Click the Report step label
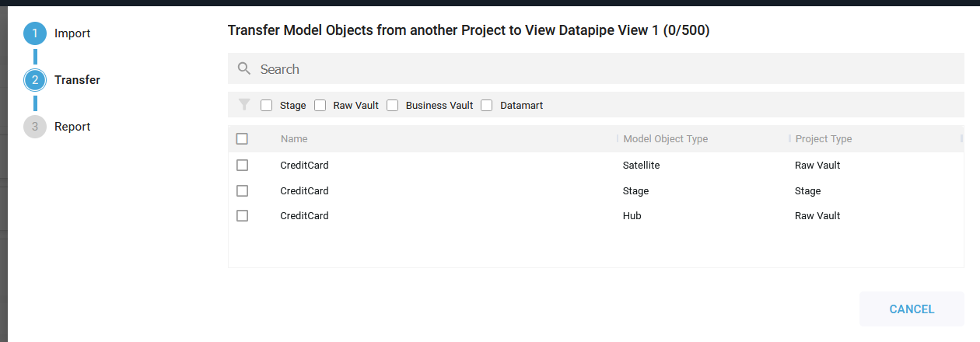Screen dimensions: 980x342 (72, 127)
